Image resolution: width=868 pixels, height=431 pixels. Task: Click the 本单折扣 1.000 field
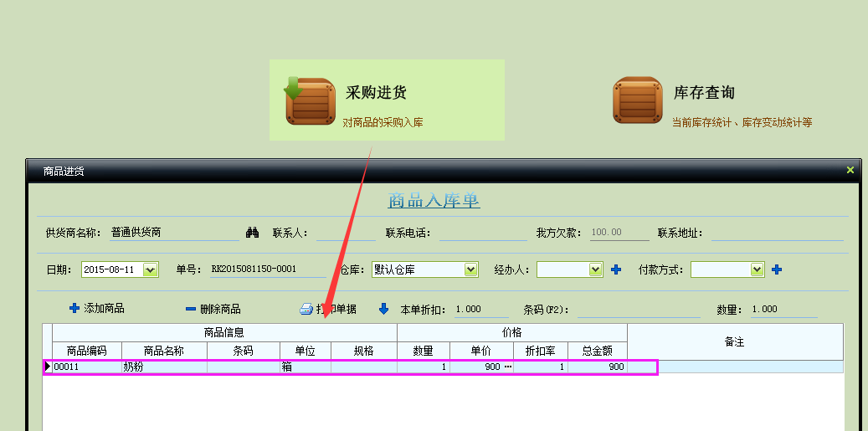click(481, 310)
